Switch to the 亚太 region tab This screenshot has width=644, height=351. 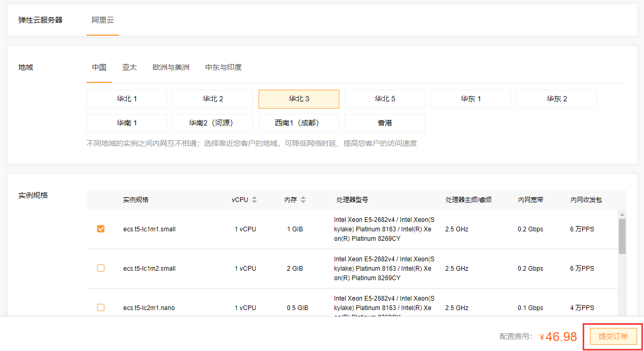pyautogui.click(x=130, y=67)
